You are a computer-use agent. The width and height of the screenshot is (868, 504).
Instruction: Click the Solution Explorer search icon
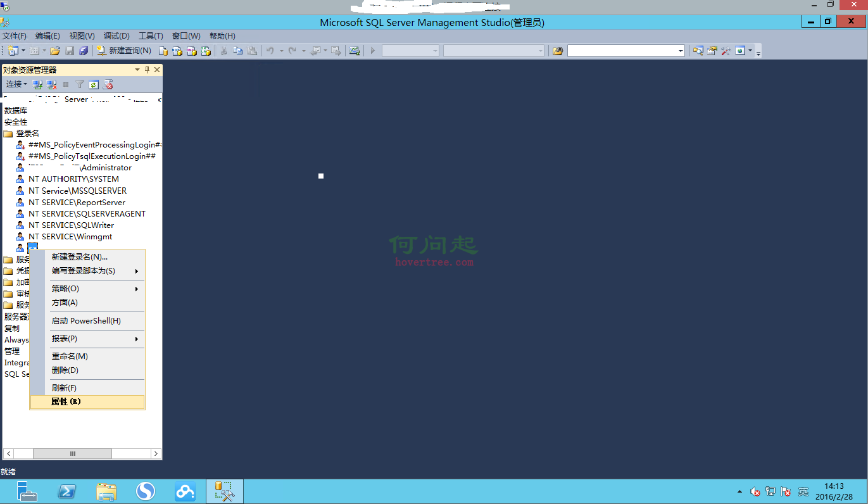click(x=698, y=51)
